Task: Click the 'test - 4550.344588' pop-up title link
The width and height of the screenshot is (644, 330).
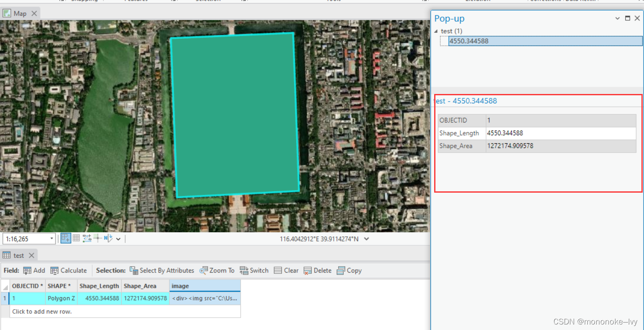Action: (x=465, y=101)
